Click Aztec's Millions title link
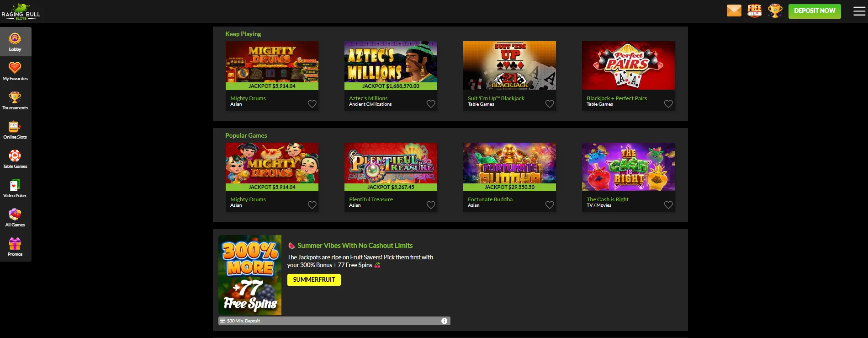Screen dimensions: 868x338 click(368, 98)
